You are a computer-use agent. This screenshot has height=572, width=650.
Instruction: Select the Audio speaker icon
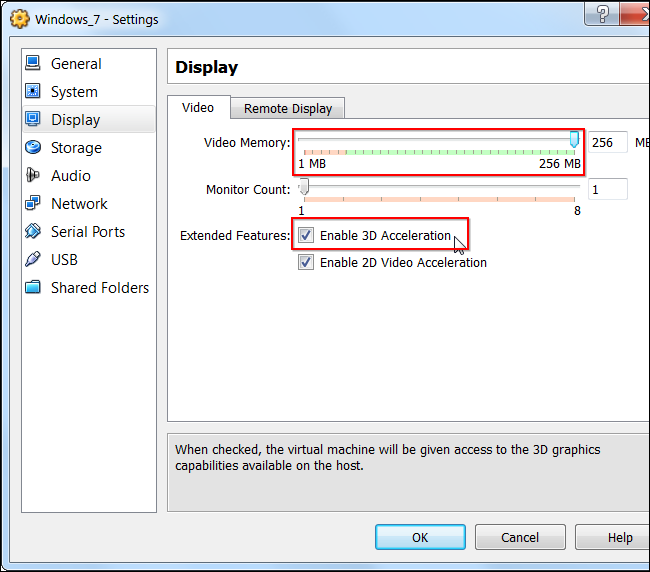pos(33,175)
